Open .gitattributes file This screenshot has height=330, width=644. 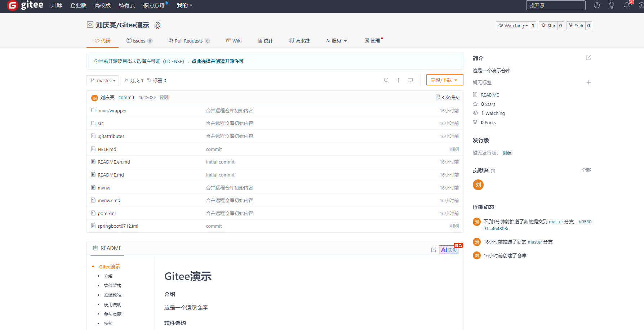[111, 136]
